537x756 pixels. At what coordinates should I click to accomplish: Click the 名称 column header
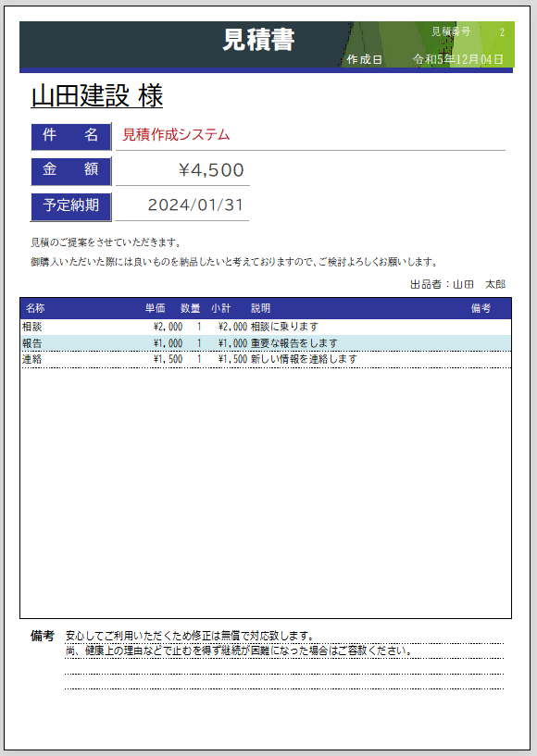[35, 308]
